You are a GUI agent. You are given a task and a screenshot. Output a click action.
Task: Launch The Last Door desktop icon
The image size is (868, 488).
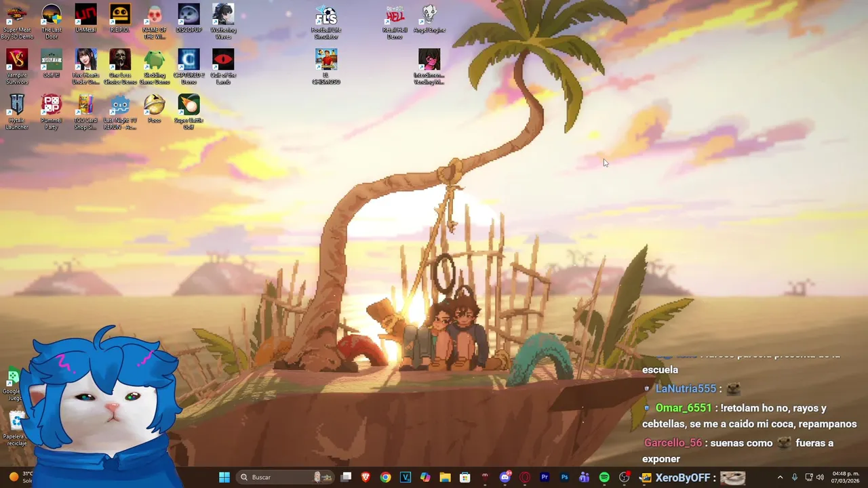pos(52,22)
